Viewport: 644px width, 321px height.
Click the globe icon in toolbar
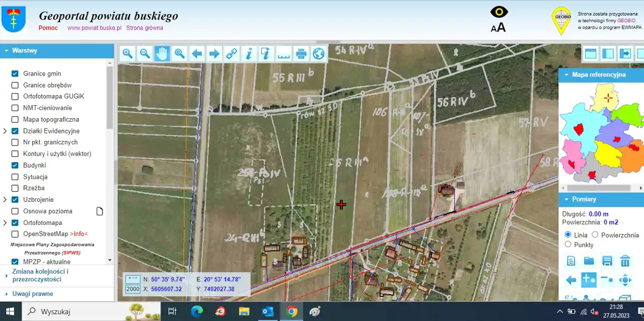[x=318, y=53]
